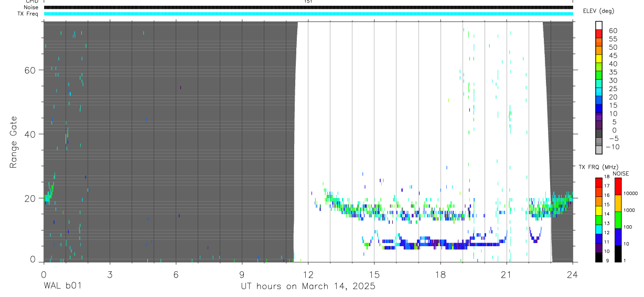Click the "Noise" row label at top
This screenshot has height=297, width=644.
32,7
